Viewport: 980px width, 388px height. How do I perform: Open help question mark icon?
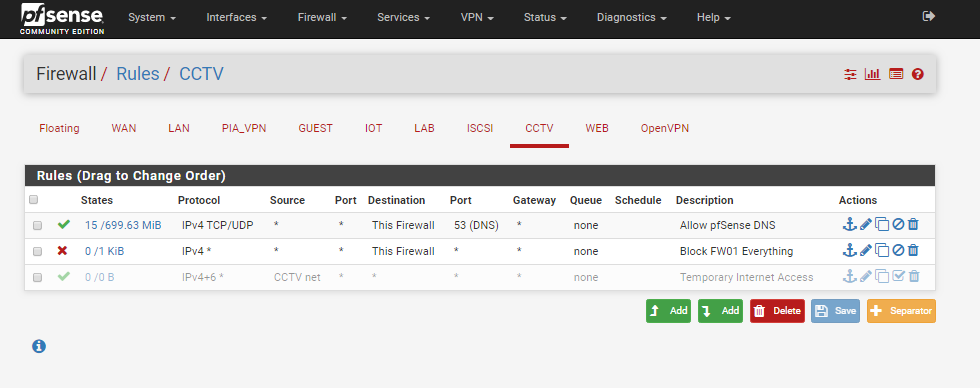pyautogui.click(x=918, y=74)
